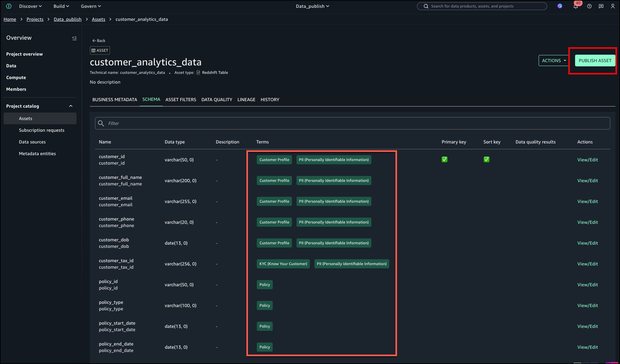Open the Data_publish project selector
The image size is (620, 364).
(x=312, y=6)
